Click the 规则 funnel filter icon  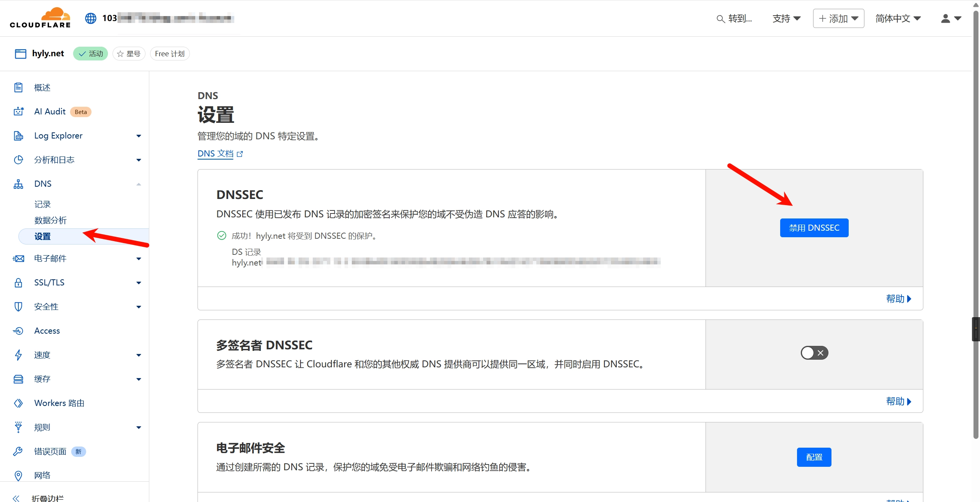(x=18, y=427)
